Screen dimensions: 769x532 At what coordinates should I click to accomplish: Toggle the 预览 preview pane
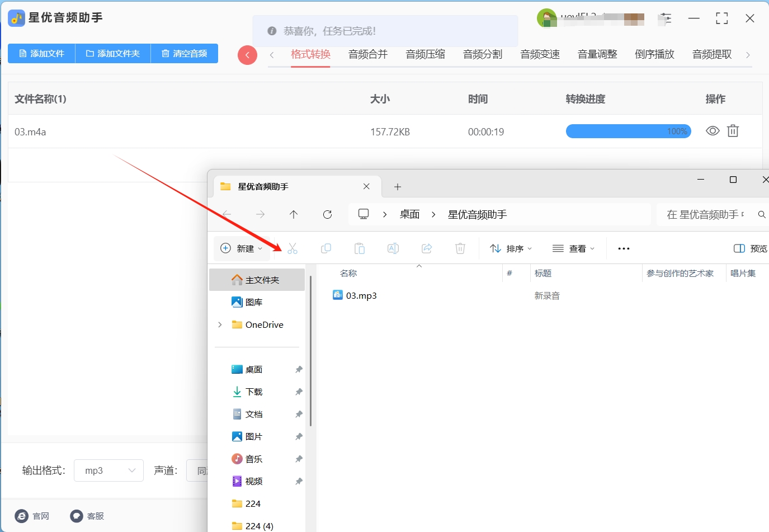pos(750,248)
